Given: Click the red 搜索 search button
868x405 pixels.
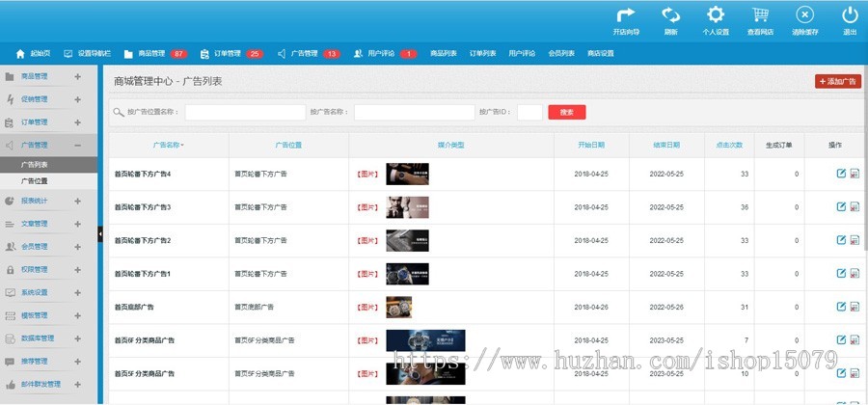Looking at the screenshot, I should tap(567, 112).
